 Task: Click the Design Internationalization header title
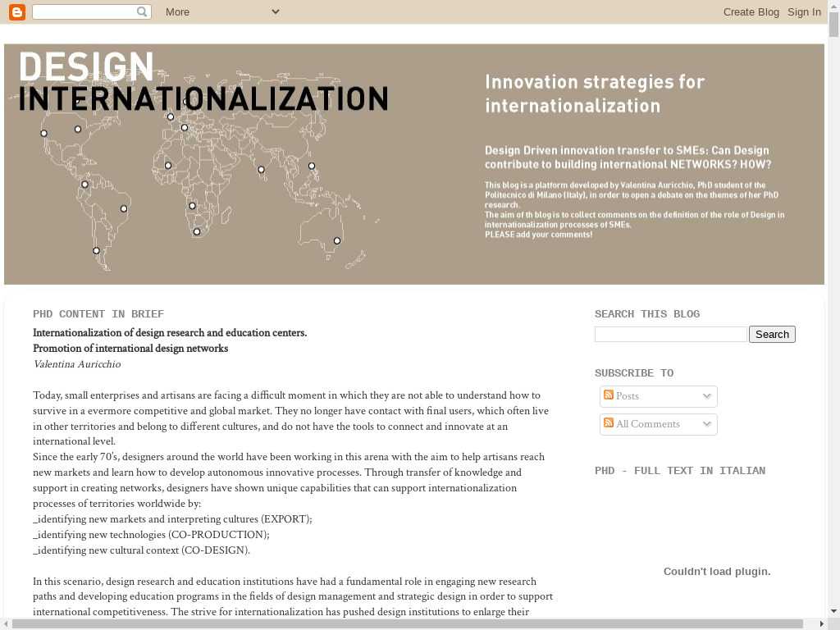tap(203, 82)
